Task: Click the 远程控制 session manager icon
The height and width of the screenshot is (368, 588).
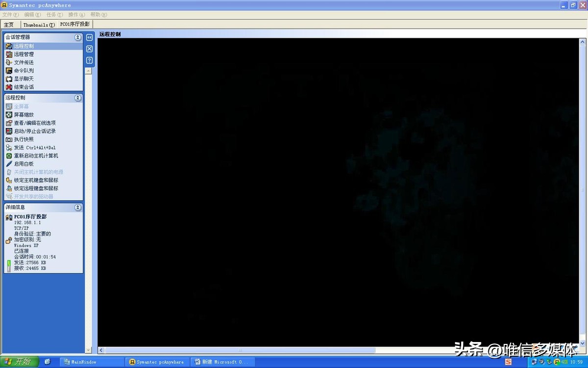Action: (9, 46)
